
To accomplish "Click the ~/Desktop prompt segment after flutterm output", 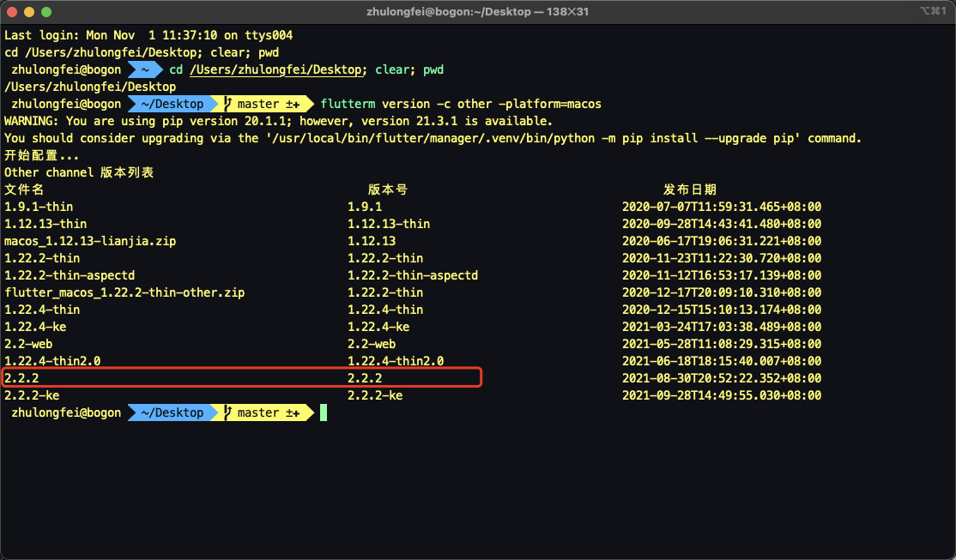I will (x=172, y=413).
